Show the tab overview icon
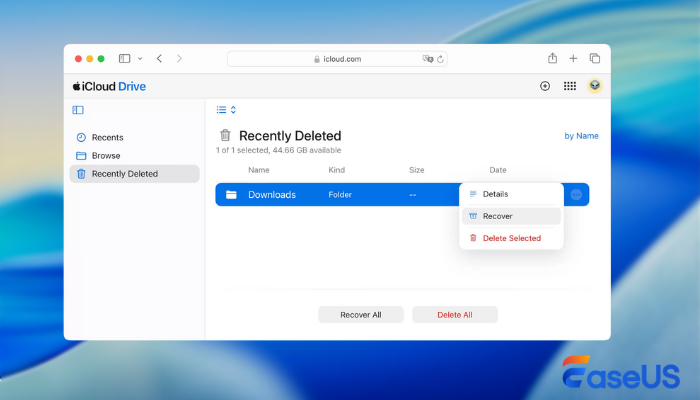The height and width of the screenshot is (400, 700). 595,58
